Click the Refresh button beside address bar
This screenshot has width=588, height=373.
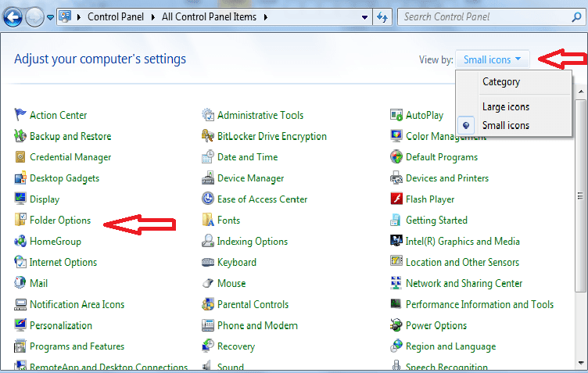click(x=382, y=17)
